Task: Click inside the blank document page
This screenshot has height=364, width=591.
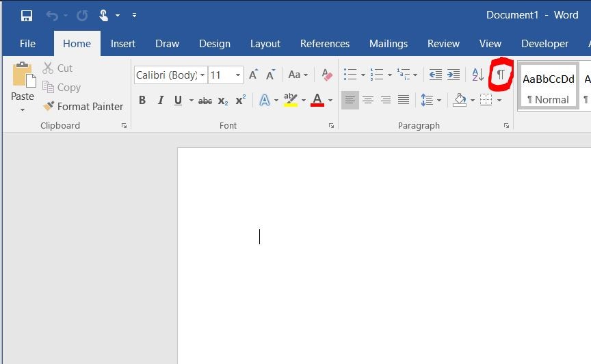Action: pyautogui.click(x=383, y=274)
